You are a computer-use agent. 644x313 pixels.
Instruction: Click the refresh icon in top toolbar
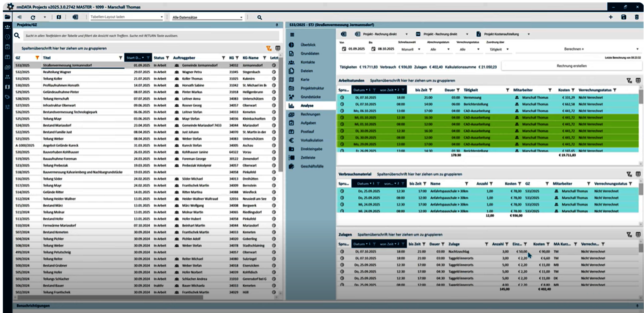33,17
